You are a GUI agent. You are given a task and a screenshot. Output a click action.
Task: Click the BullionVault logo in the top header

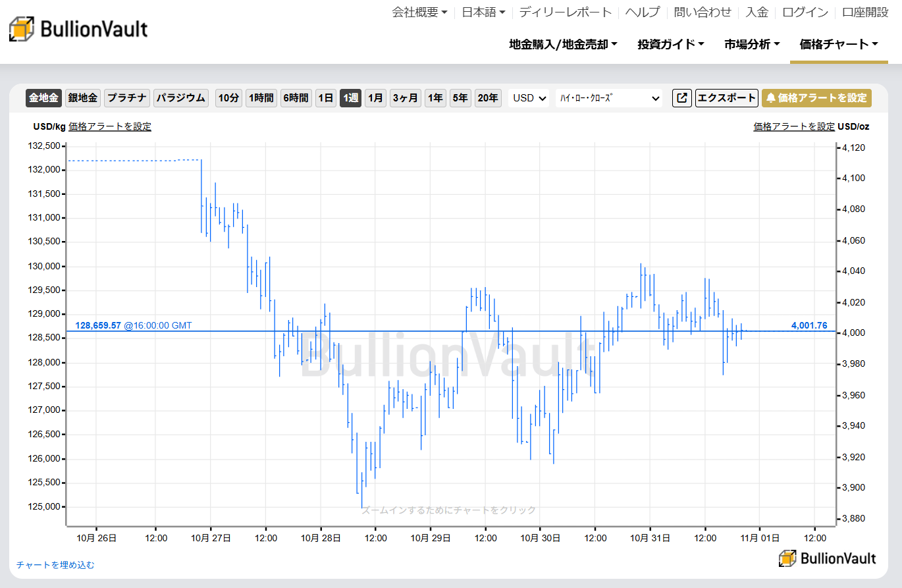78,29
